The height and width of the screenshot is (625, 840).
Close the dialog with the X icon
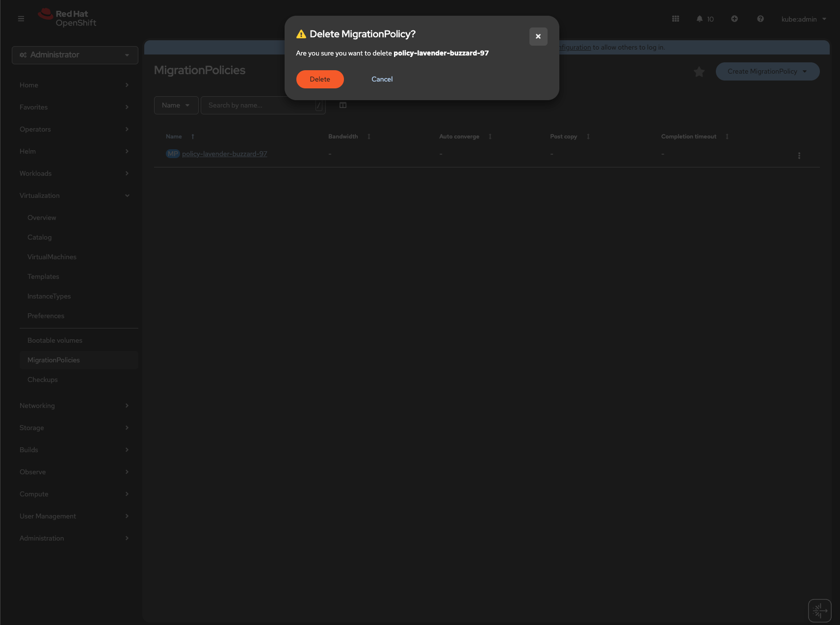(x=538, y=36)
